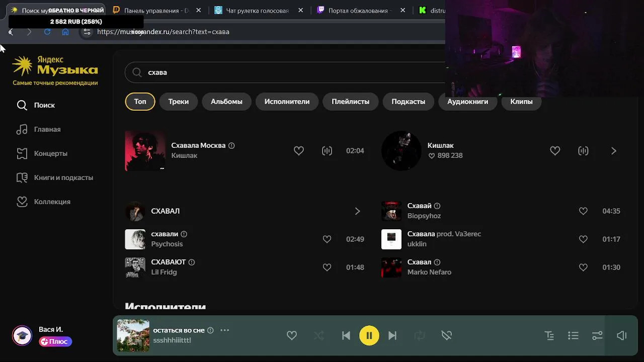Image resolution: width=644 pixels, height=362 pixels.
Task: Open Вася И. profile avatar
Action: (x=22, y=335)
